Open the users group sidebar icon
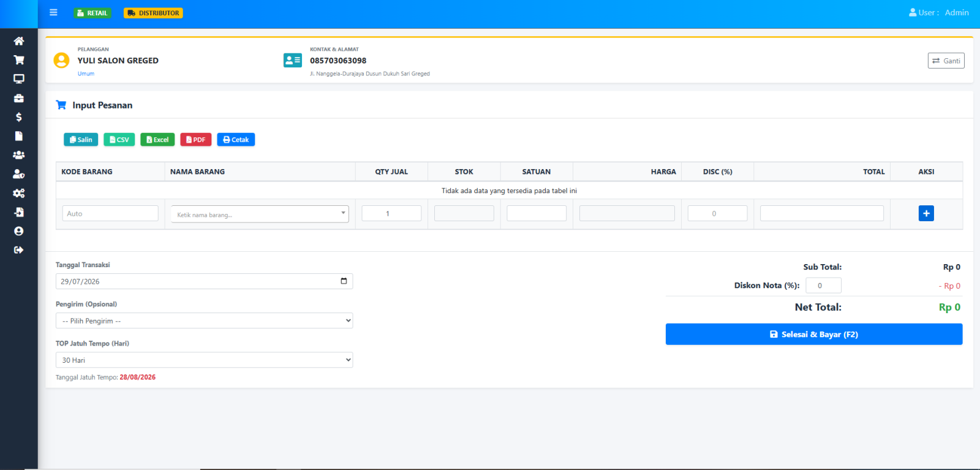Image resolution: width=980 pixels, height=470 pixels. (x=19, y=155)
